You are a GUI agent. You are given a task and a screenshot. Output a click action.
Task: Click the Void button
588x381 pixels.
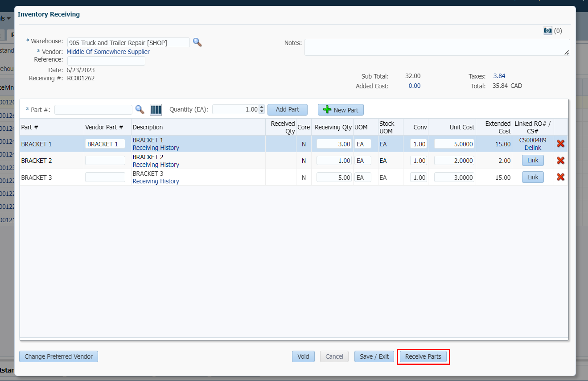[303, 356]
